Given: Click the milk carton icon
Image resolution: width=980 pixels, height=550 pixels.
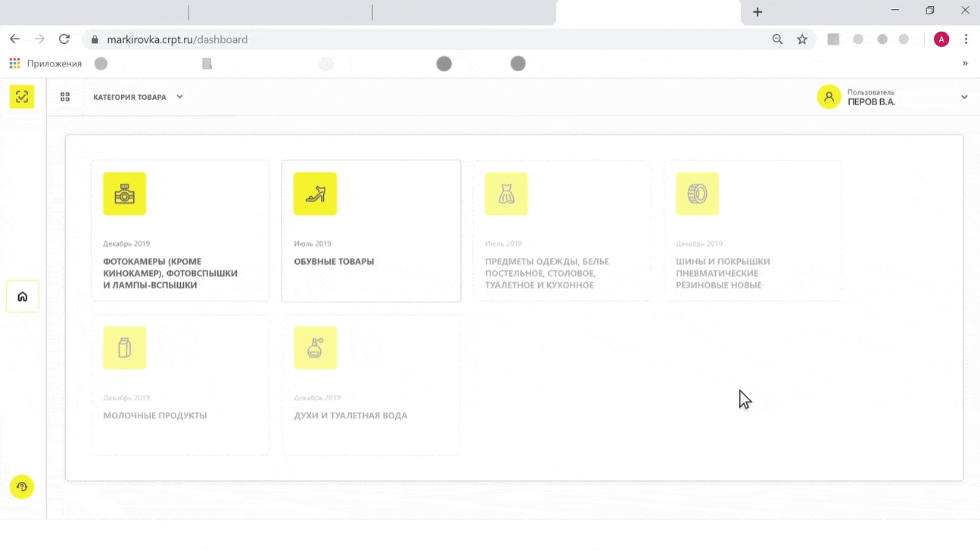Looking at the screenshot, I should [125, 348].
